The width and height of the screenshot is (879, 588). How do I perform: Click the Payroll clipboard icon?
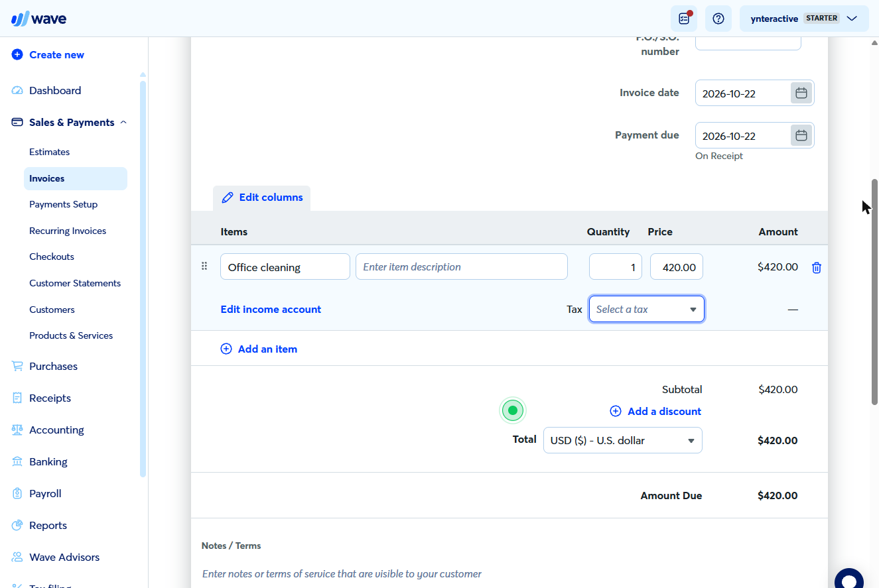pyautogui.click(x=17, y=494)
